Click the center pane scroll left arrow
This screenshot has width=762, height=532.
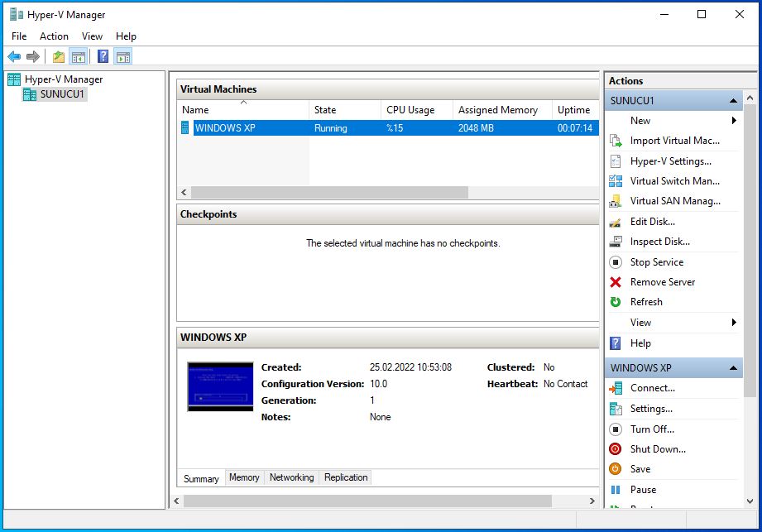[x=176, y=501]
